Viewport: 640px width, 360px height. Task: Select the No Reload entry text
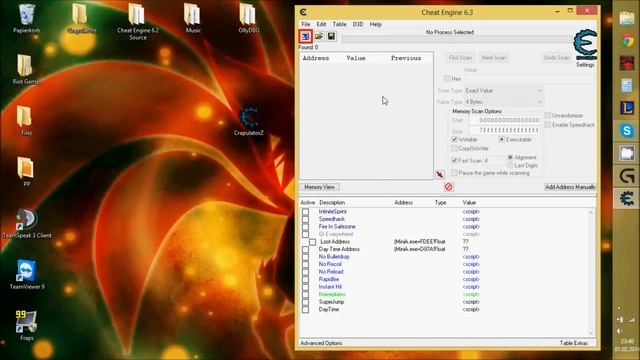pos(331,272)
